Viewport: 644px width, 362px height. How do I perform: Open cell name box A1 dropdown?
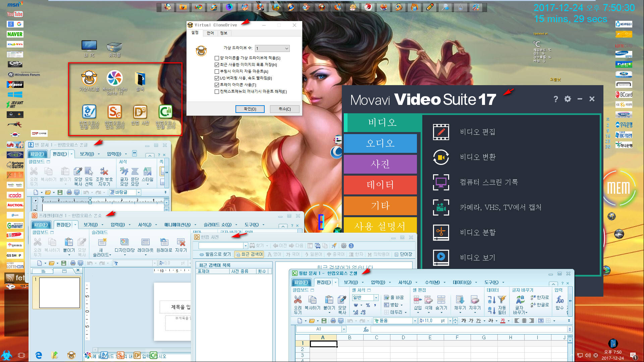click(x=344, y=329)
